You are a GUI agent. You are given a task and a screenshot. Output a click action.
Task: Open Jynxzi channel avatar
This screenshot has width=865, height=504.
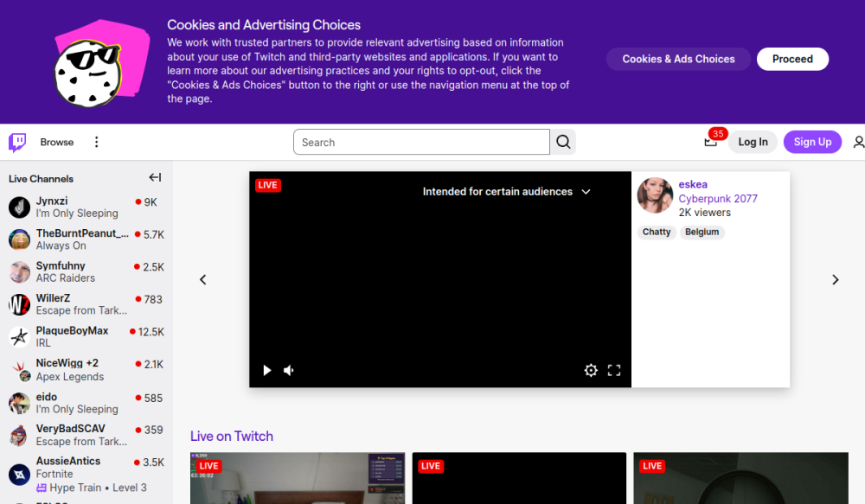[x=19, y=207]
